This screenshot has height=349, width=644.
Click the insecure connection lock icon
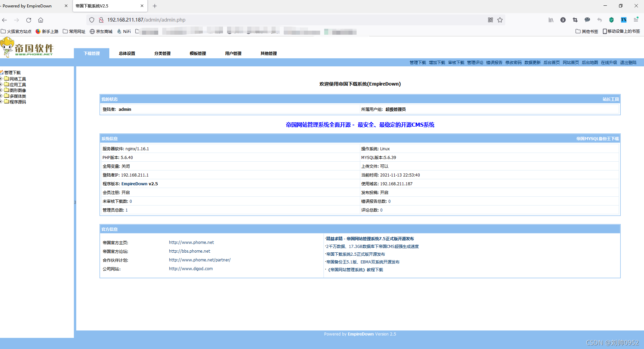coord(101,20)
